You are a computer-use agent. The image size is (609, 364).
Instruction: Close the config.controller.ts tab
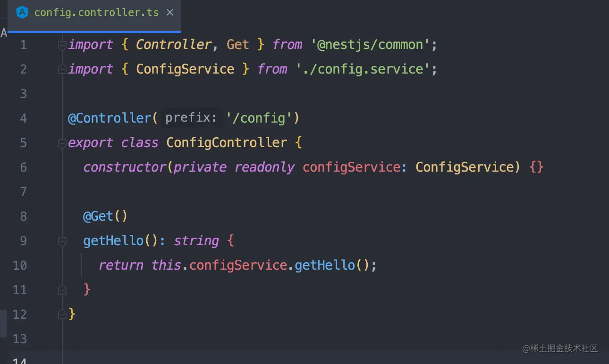point(170,12)
